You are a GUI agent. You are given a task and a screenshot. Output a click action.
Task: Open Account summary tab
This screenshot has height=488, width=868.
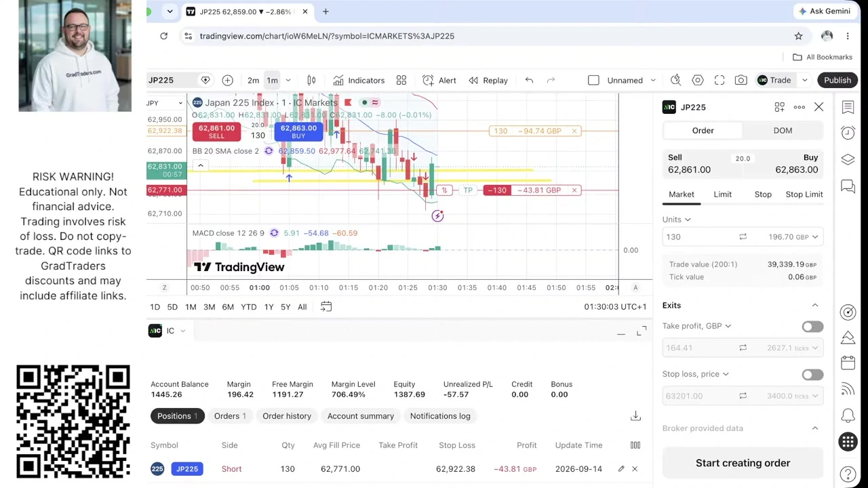(x=361, y=416)
